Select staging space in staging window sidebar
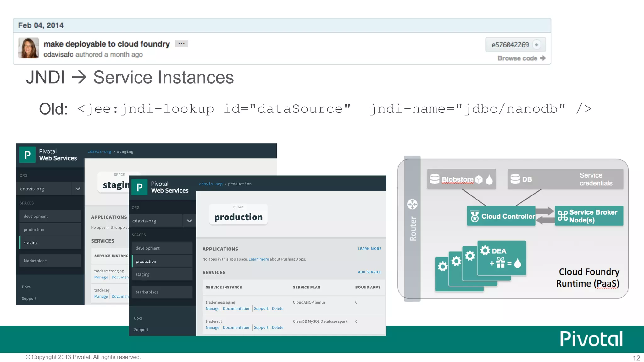 point(50,243)
